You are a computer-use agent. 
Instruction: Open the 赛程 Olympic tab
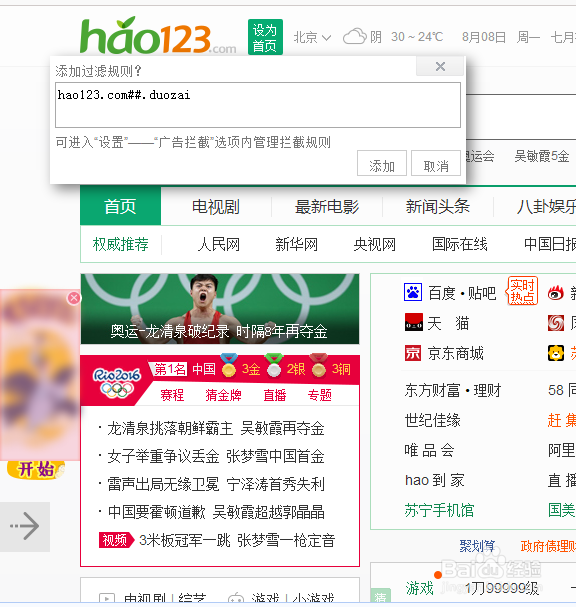pyautogui.click(x=172, y=395)
